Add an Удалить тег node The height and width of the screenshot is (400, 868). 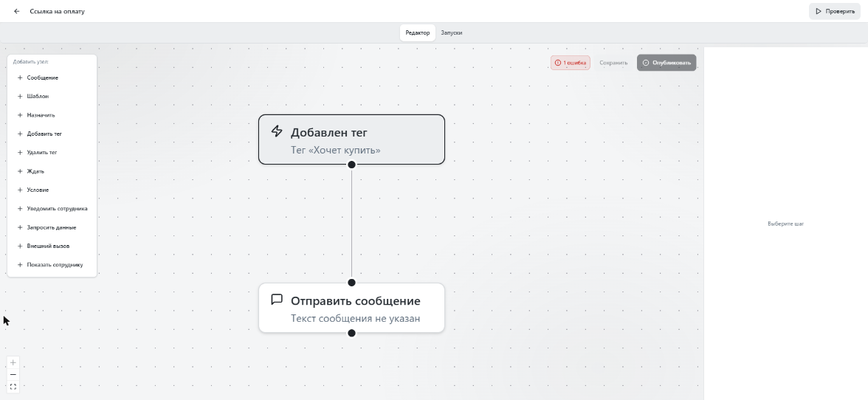[x=52, y=152]
